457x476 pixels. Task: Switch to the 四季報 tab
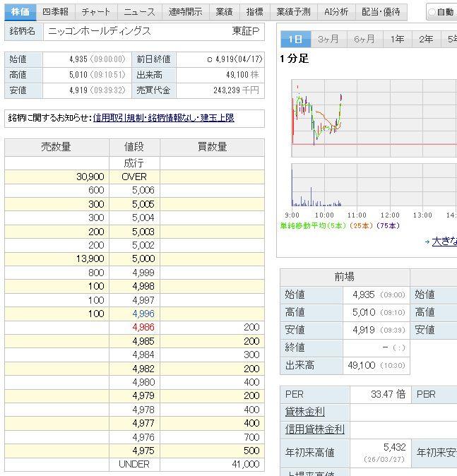tap(56, 12)
